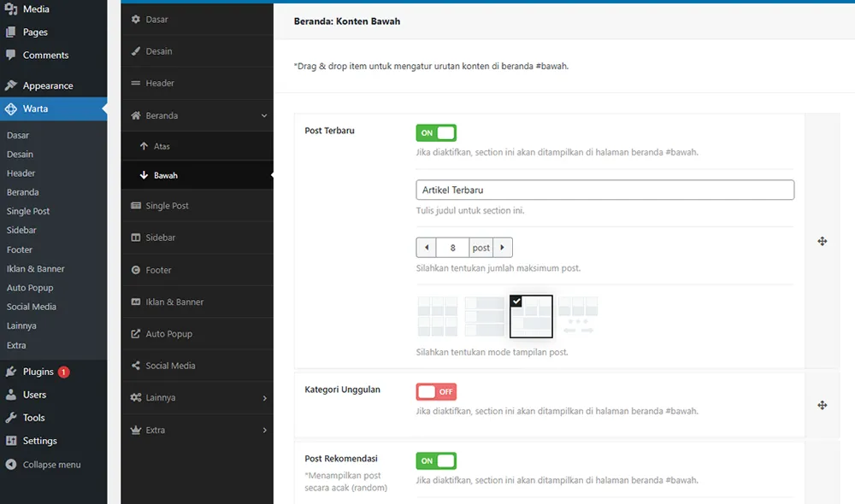Select Sidebar in the Warta submenu
This screenshot has width=855, height=504.
168,237
